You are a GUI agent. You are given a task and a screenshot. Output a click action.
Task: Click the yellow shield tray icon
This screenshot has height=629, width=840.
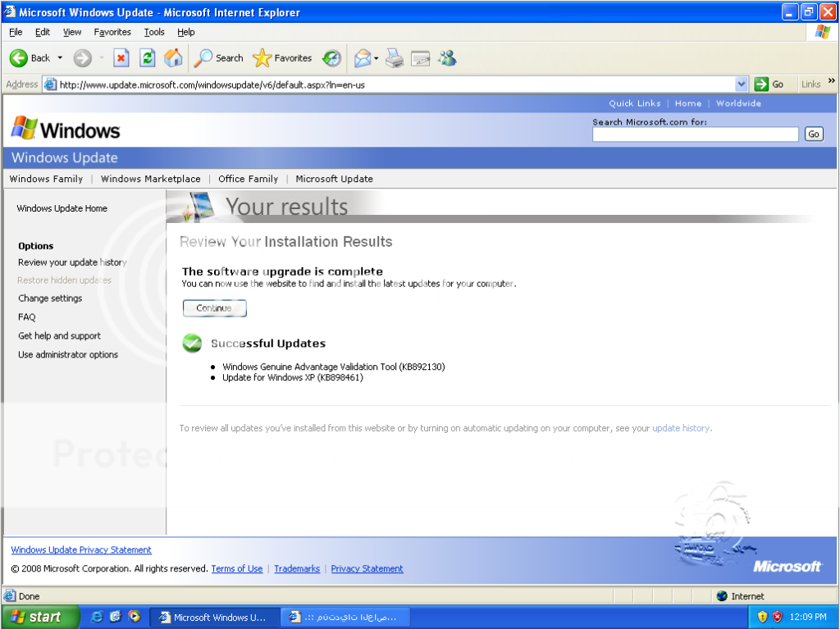[x=762, y=617]
